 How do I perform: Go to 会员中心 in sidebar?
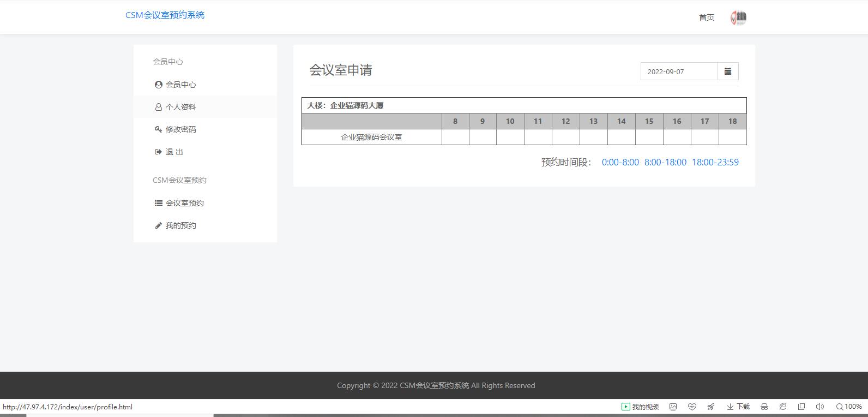point(180,85)
